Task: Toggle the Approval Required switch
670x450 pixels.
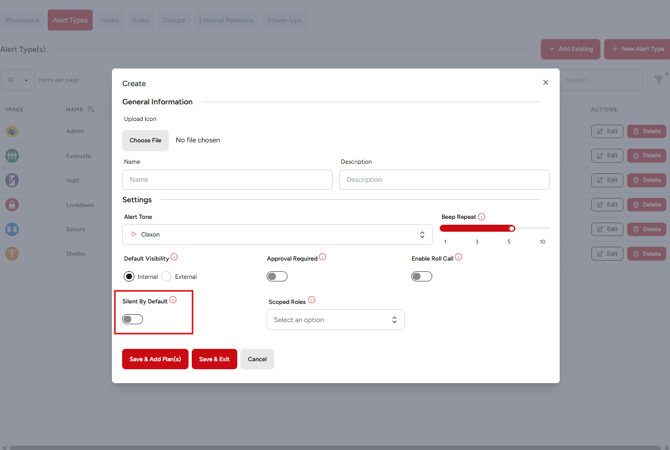Action: click(x=277, y=277)
